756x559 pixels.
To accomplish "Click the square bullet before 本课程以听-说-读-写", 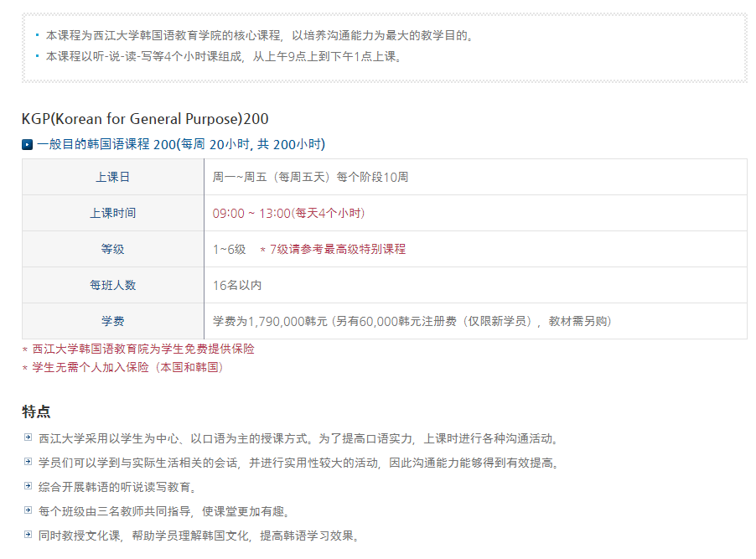I will (x=38, y=56).
